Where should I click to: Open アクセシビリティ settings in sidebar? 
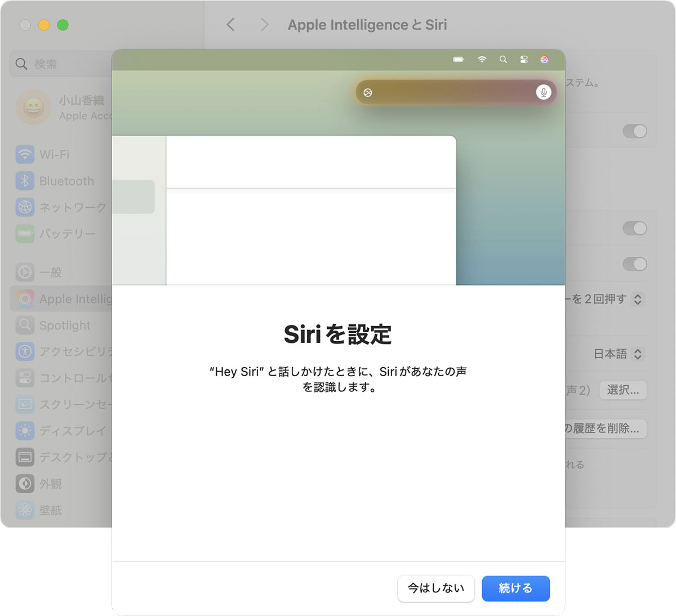(62, 351)
